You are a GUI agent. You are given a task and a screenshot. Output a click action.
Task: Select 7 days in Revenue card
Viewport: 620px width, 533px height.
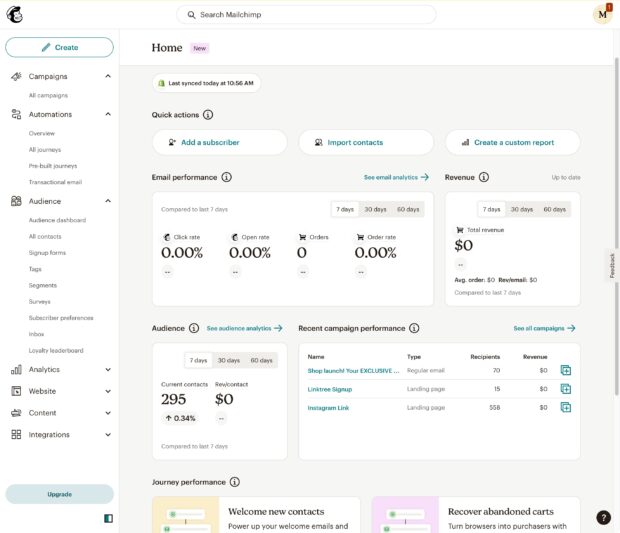pos(491,209)
